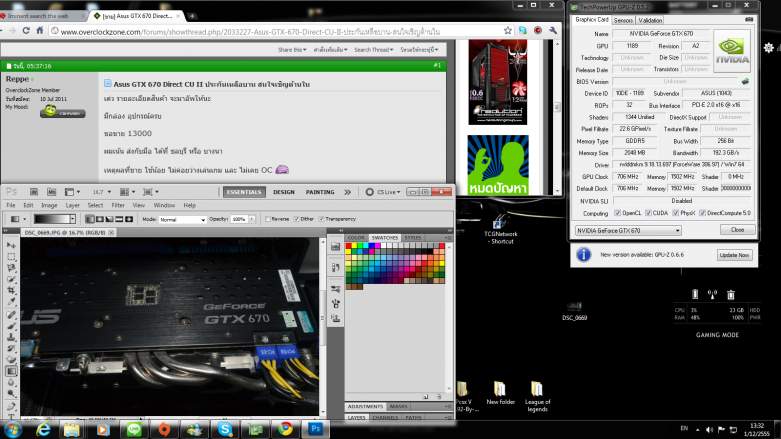
Task: Show more workspaces with double chevron
Action: (x=348, y=192)
